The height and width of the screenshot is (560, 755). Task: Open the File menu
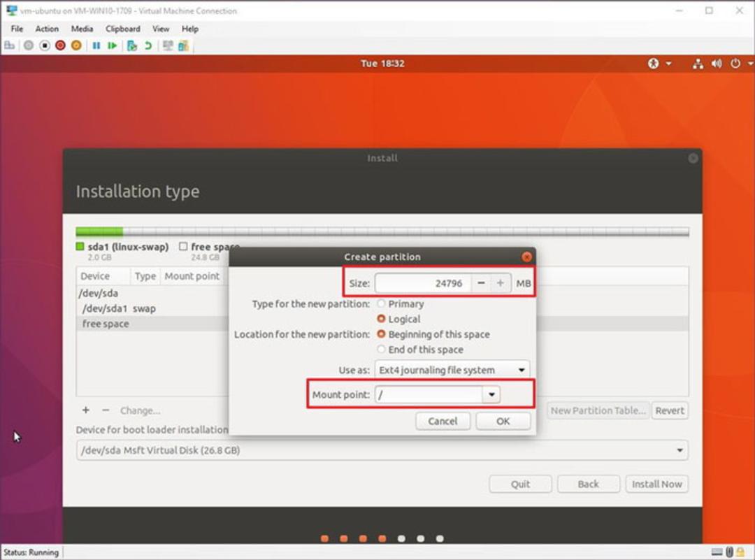[x=17, y=29]
